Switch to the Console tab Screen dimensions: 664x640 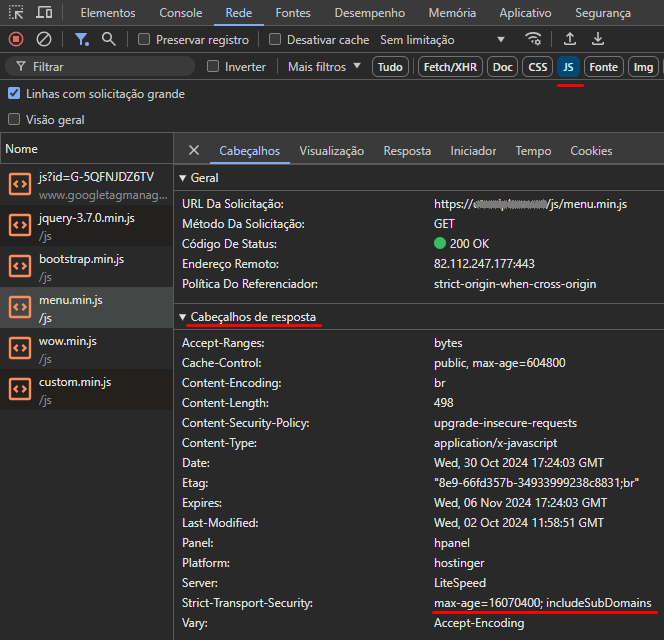point(180,13)
